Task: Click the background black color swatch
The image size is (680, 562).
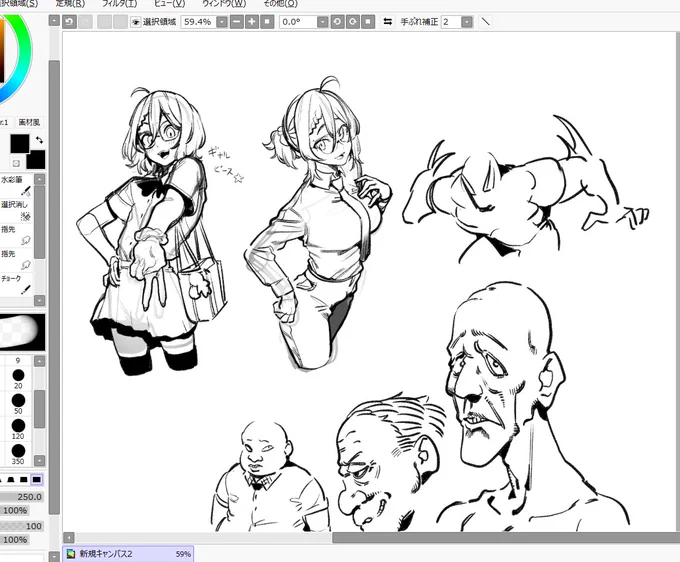Action: tap(36, 160)
